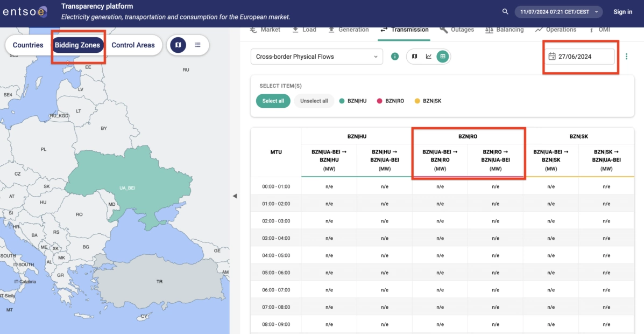The width and height of the screenshot is (644, 334).
Task: Click the Operations trend icon
Action: pyautogui.click(x=539, y=30)
